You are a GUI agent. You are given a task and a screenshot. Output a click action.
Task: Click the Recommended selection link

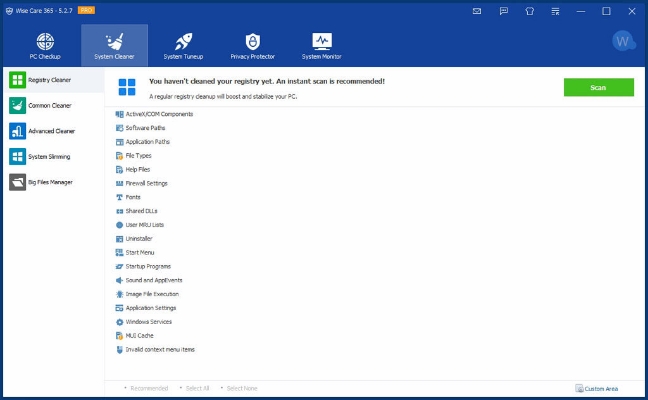149,388
